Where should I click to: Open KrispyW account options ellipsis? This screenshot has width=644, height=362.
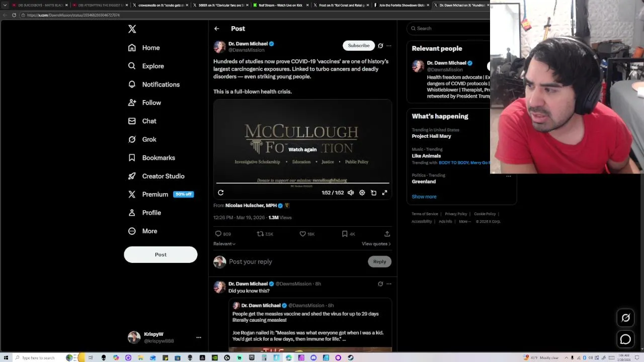[199, 337]
